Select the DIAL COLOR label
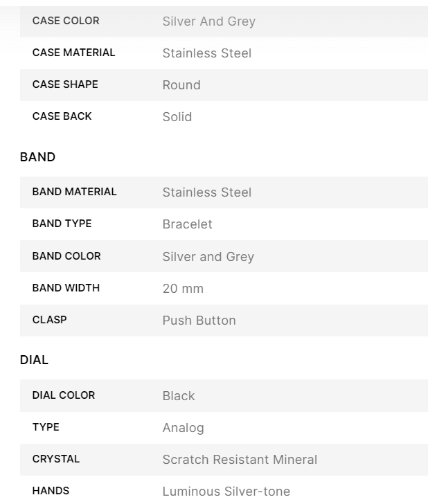Viewport: 428px width, 504px height. (x=64, y=395)
